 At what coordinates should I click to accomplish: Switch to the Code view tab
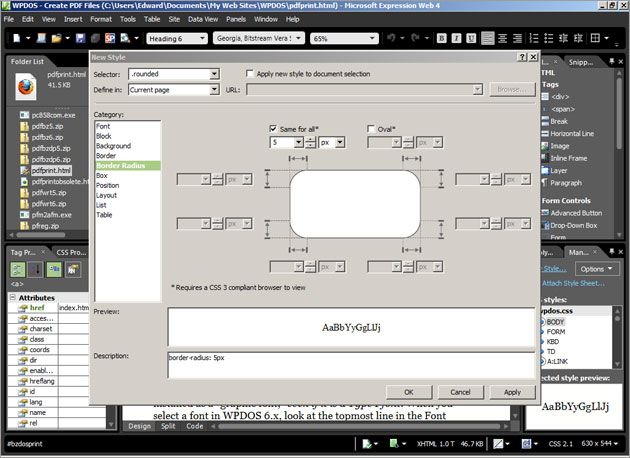click(x=194, y=426)
